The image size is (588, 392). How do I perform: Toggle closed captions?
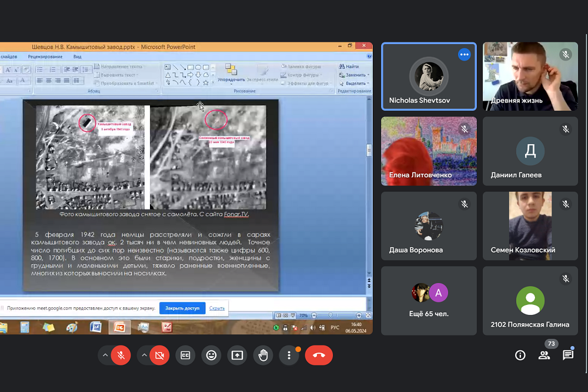(185, 355)
